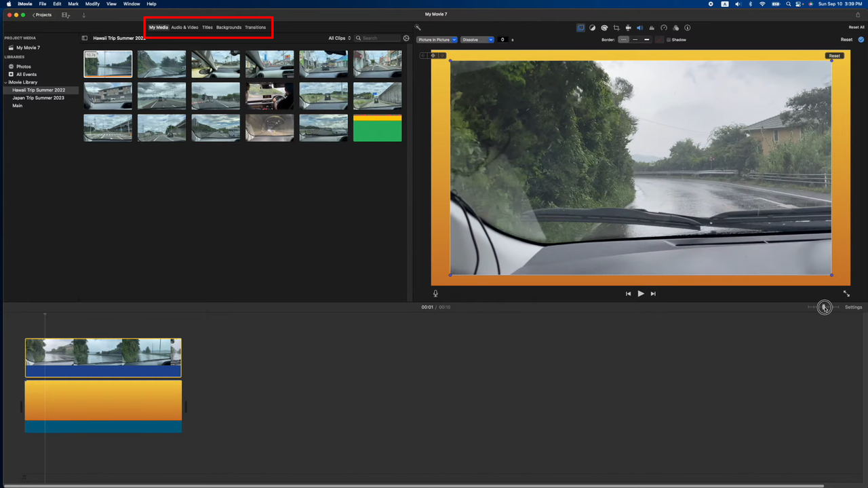This screenshot has height=488, width=868.
Task: Skip to previous clip
Action: coord(628,294)
